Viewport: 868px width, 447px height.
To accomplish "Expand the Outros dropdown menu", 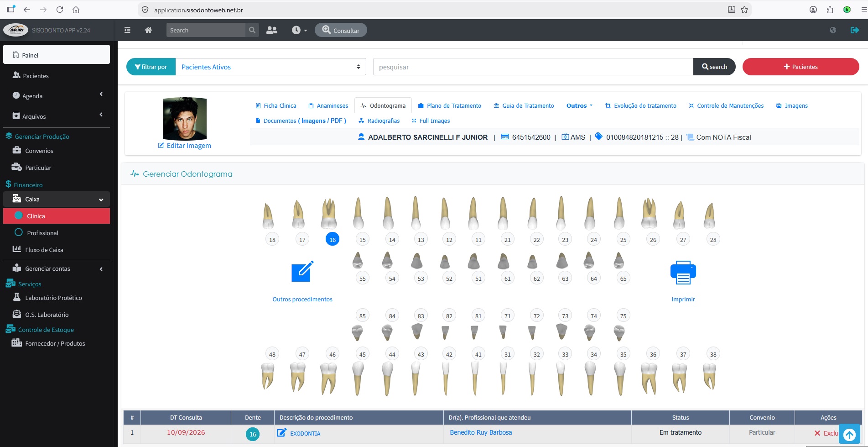I will pyautogui.click(x=579, y=105).
